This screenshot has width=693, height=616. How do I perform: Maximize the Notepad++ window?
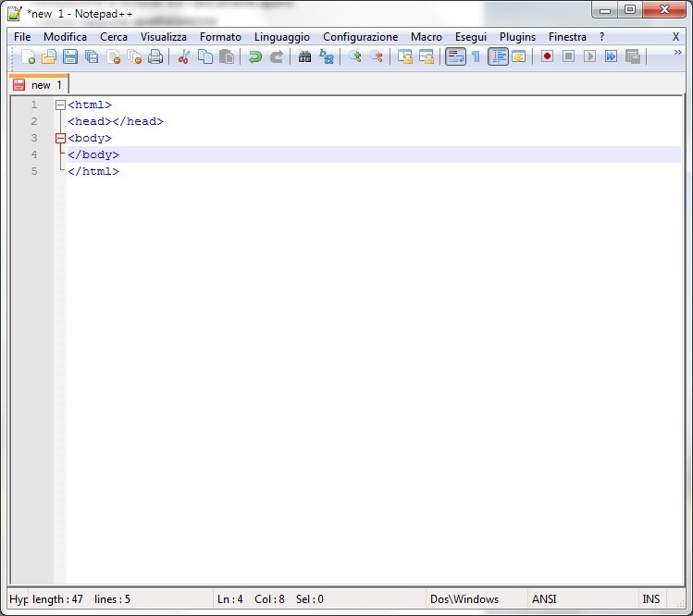point(630,10)
